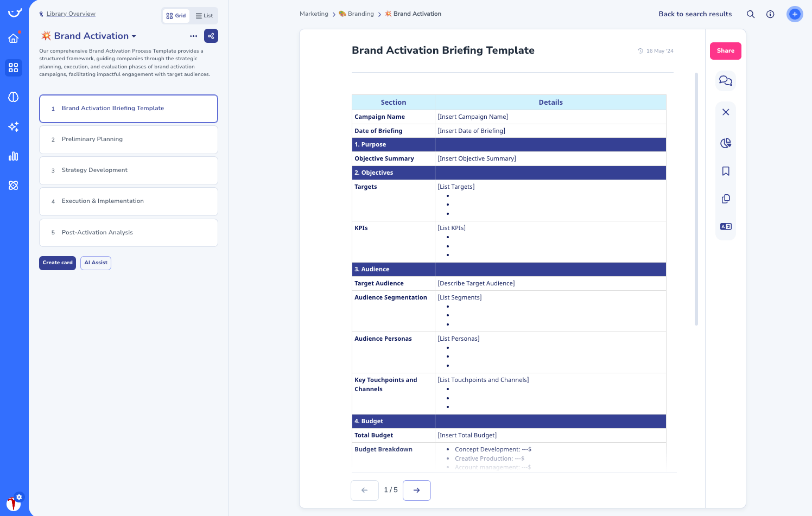Open the AI sparkles feature in left sidebar
This screenshot has width=812, height=516.
pos(14,126)
